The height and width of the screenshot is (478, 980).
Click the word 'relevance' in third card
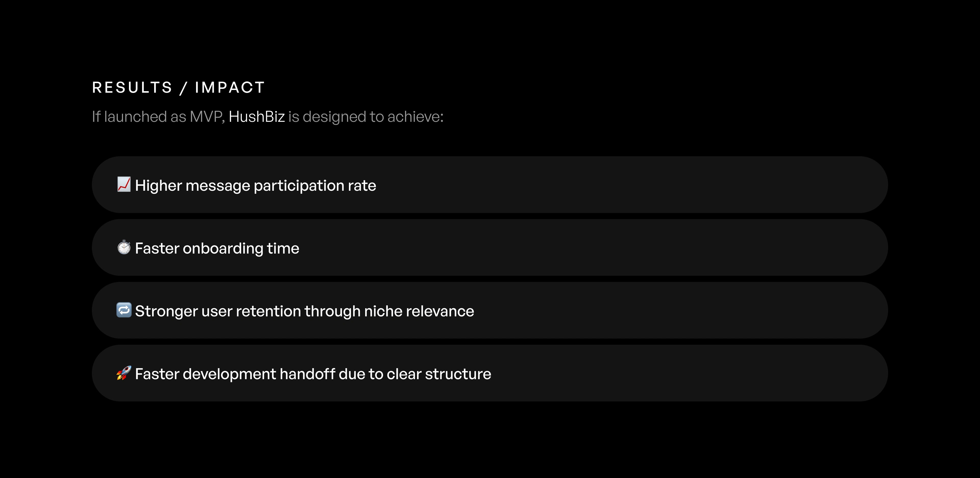(x=440, y=311)
